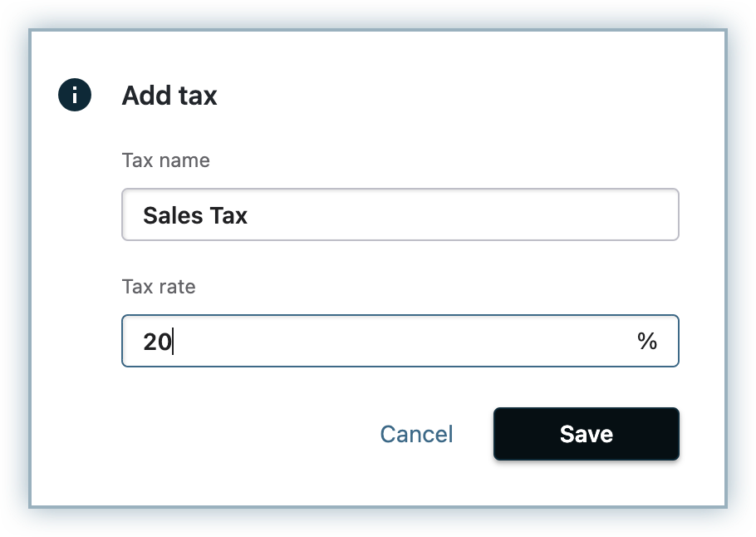Save the new tax
This screenshot has width=756, height=537.
586,434
